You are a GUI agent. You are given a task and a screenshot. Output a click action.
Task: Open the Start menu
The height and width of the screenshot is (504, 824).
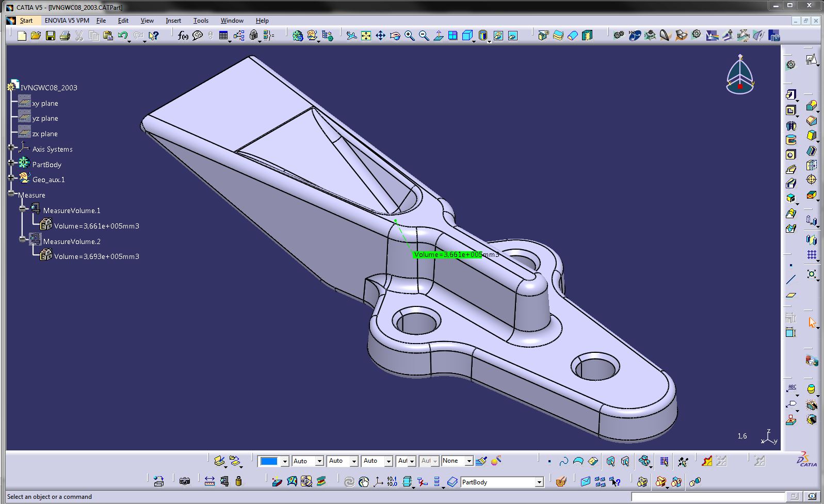(x=26, y=21)
